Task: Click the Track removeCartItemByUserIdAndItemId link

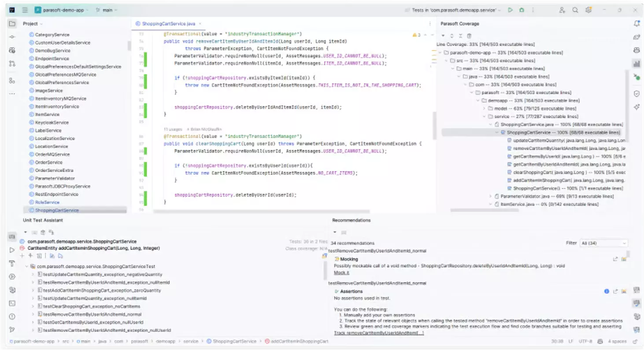Action: (379, 333)
